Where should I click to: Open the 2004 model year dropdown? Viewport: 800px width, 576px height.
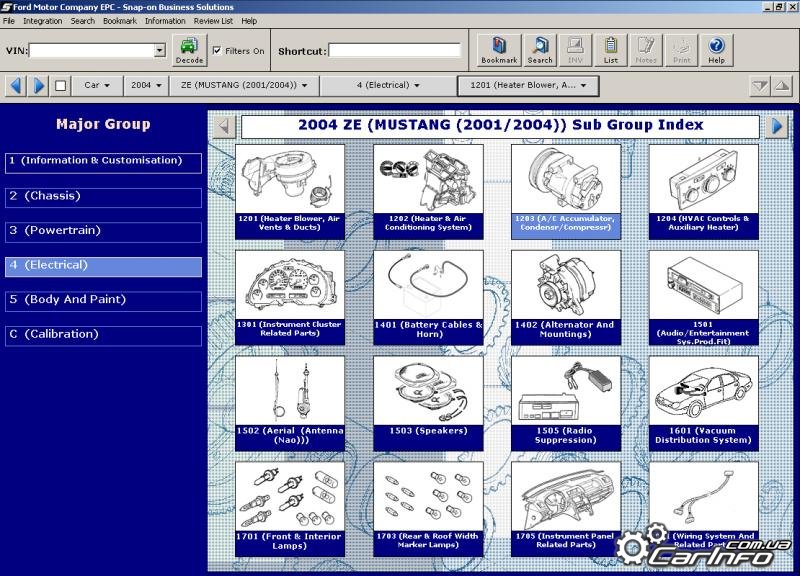pos(146,85)
